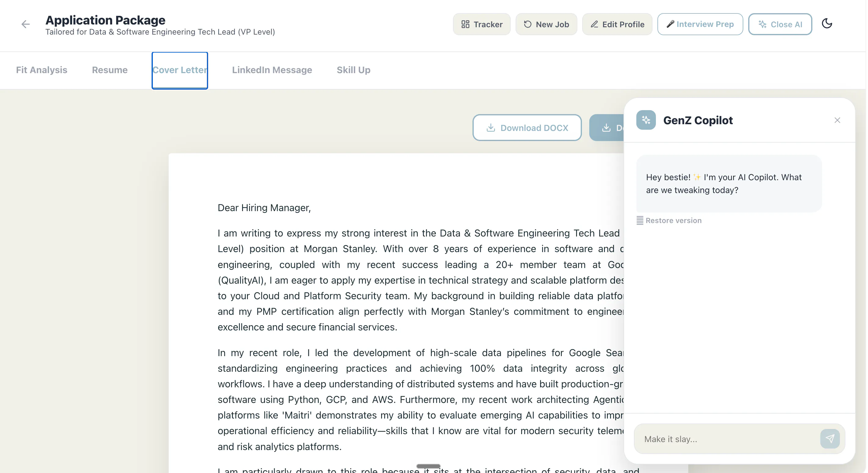Open the Skill Up tab
Screen dimensions: 868x473
click(354, 70)
